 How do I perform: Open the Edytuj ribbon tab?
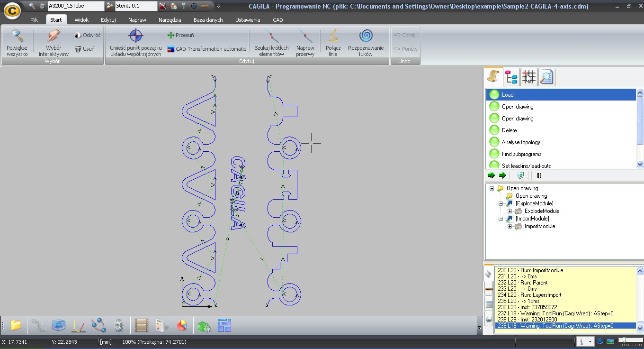[x=108, y=20]
